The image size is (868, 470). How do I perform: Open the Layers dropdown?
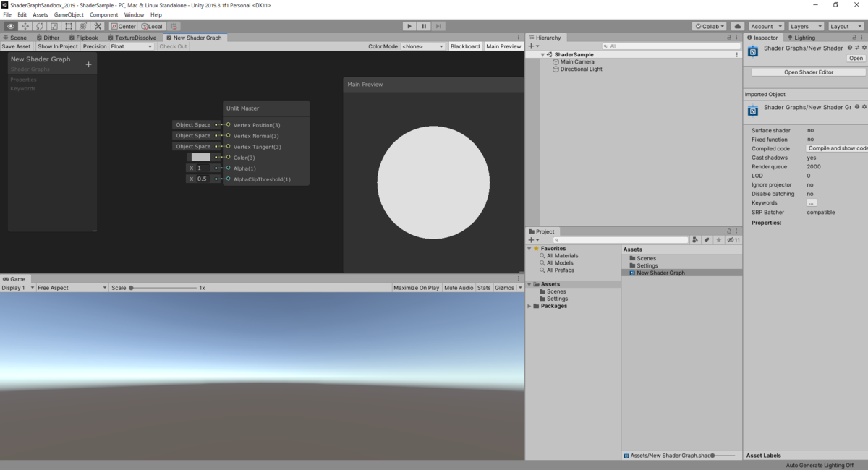pos(806,26)
